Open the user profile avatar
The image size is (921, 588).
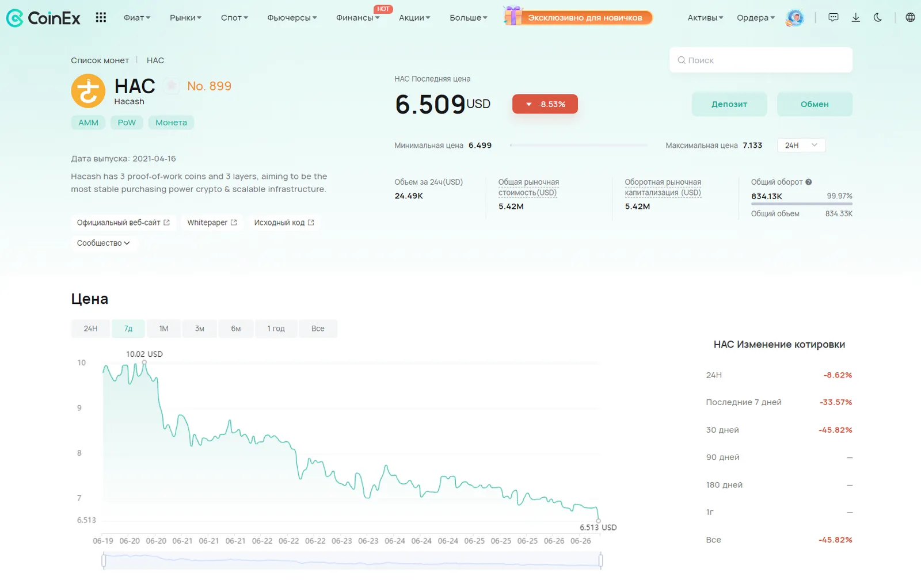coord(794,18)
